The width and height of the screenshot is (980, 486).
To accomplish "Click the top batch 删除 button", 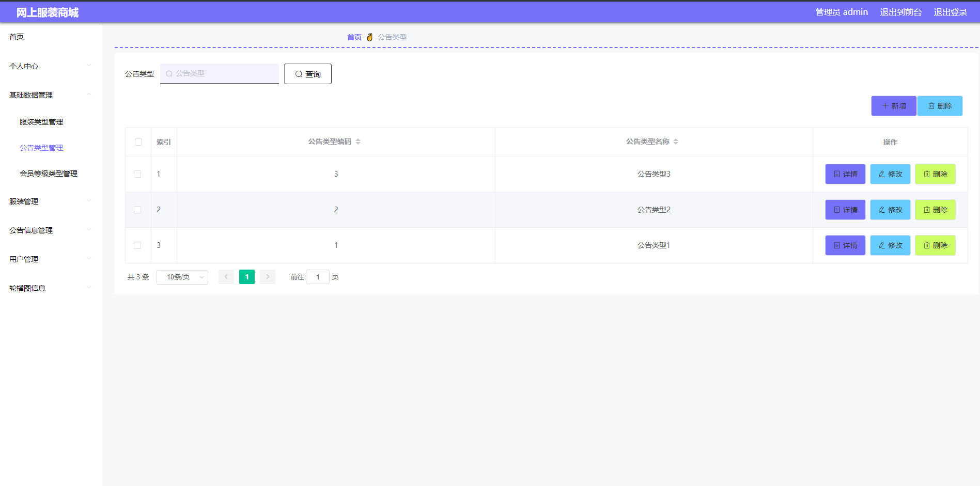I will (940, 106).
